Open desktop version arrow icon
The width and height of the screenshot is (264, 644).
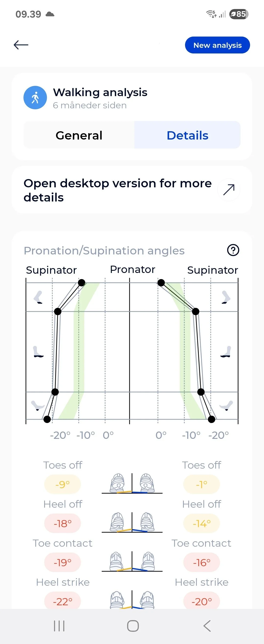click(x=229, y=190)
